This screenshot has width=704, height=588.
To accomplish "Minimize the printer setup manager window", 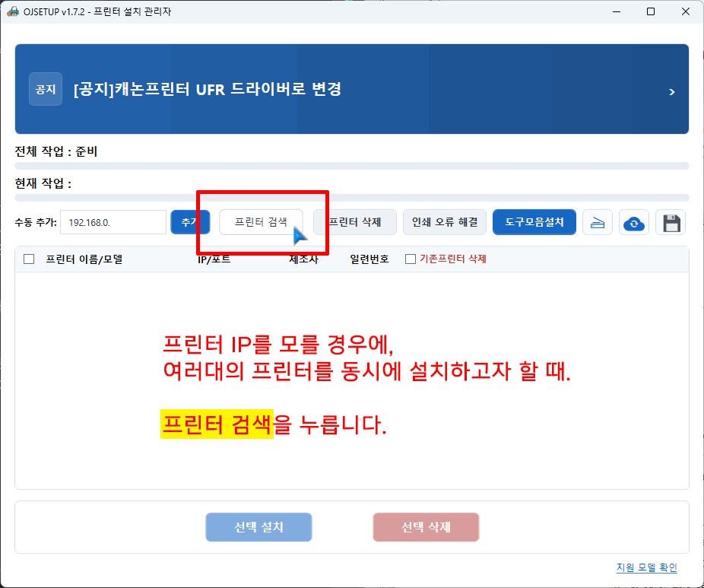I will coord(616,11).
